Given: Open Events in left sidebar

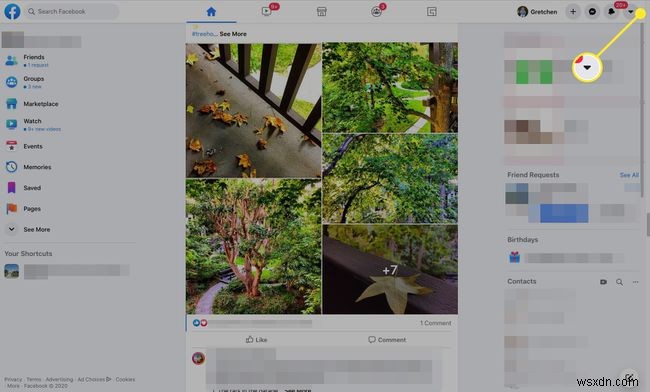Looking at the screenshot, I should click(24, 146).
